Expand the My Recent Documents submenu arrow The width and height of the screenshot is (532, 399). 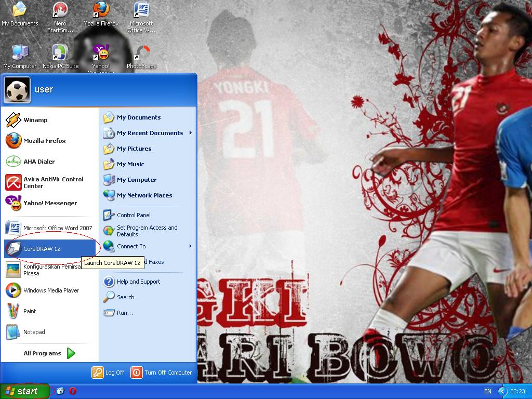[191, 133]
